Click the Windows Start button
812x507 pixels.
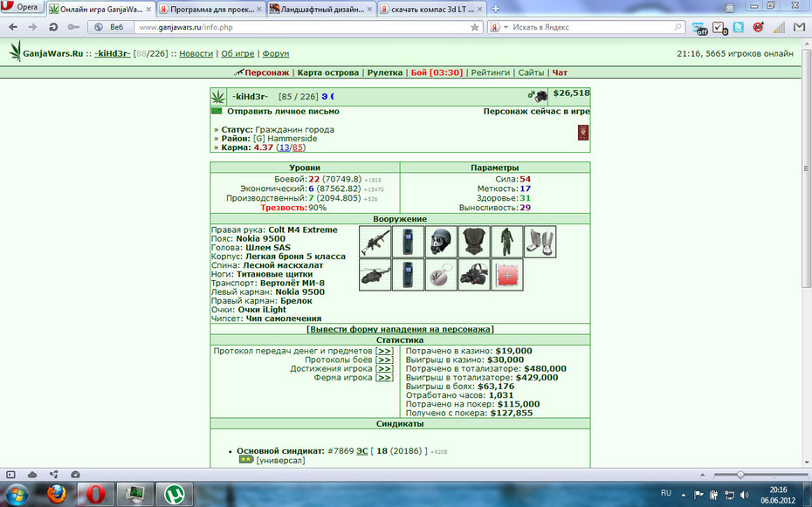(x=17, y=495)
